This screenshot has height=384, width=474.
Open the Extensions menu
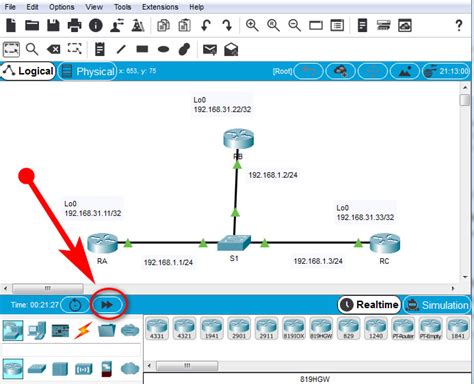(160, 7)
